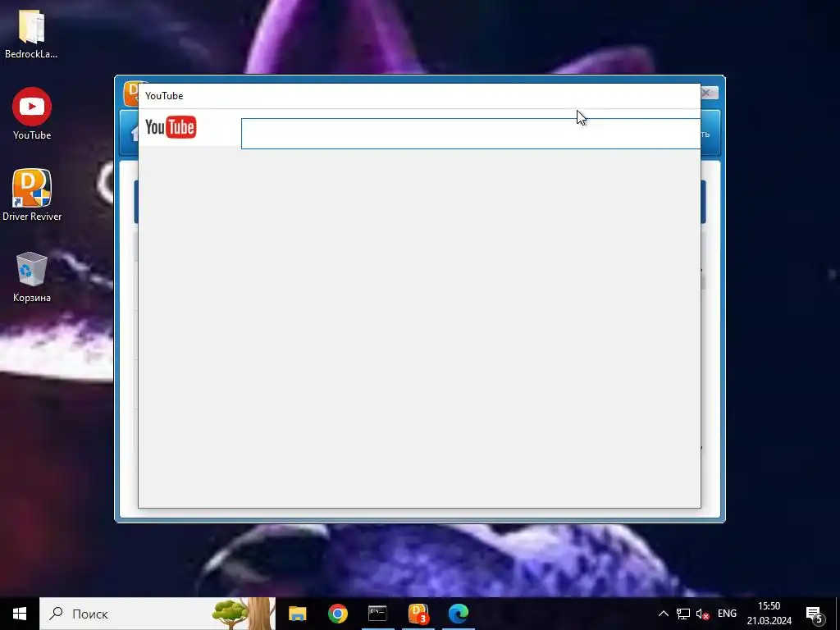Open the Windows Start menu
The height and width of the screenshot is (630, 840).
point(20,614)
